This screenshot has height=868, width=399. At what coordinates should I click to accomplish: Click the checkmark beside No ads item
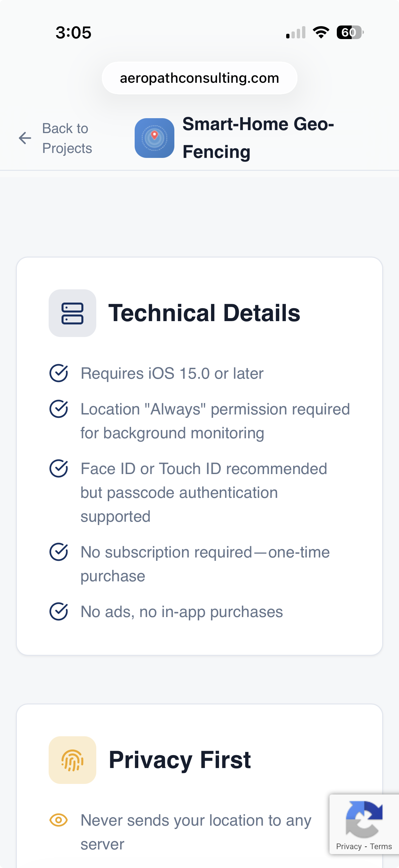click(59, 611)
